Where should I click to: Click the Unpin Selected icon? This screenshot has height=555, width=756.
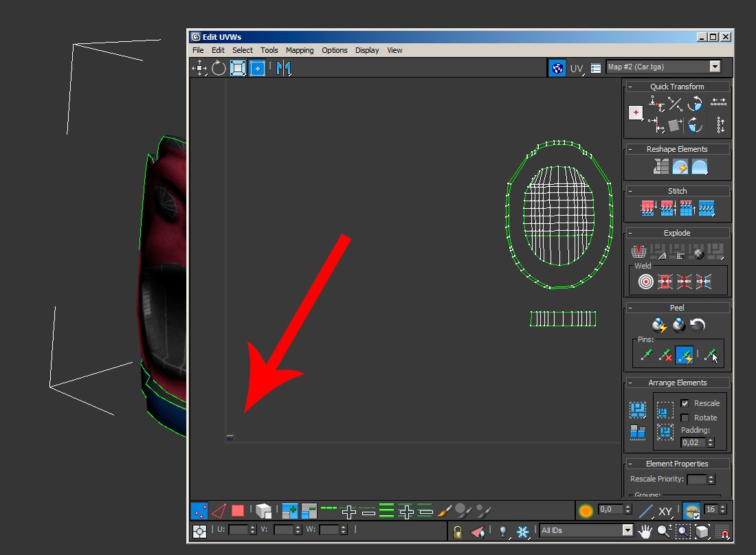pyautogui.click(x=666, y=356)
